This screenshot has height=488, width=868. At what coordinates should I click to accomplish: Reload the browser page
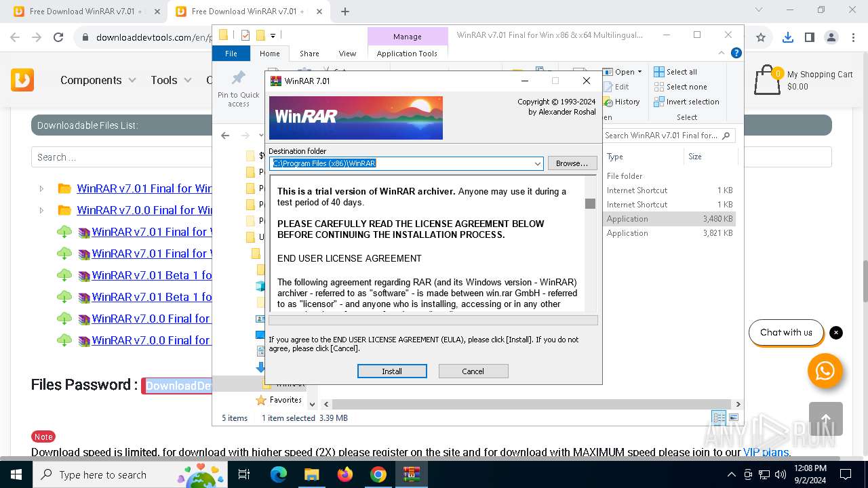tap(58, 37)
